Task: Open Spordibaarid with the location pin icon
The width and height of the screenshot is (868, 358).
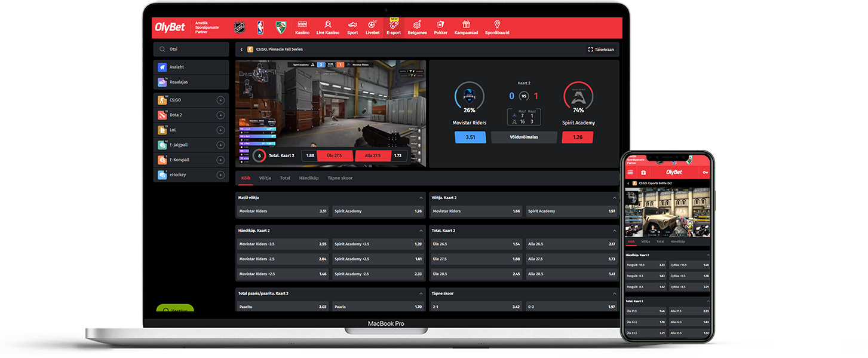Action: (x=497, y=27)
